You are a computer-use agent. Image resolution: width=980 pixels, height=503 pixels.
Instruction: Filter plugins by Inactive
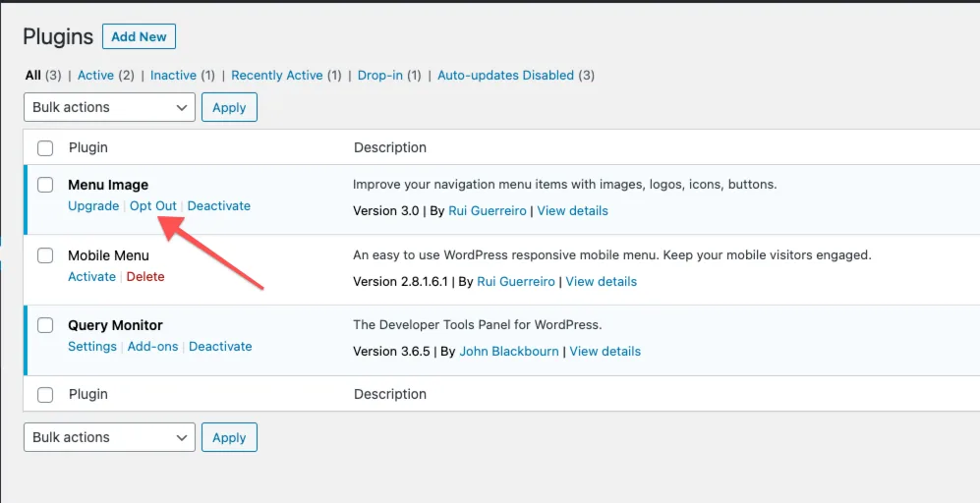173,76
